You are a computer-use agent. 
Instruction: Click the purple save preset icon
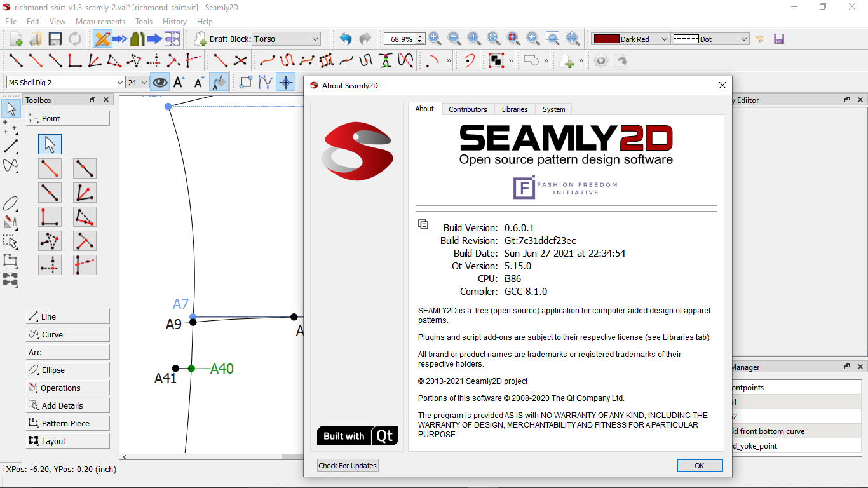coord(778,39)
